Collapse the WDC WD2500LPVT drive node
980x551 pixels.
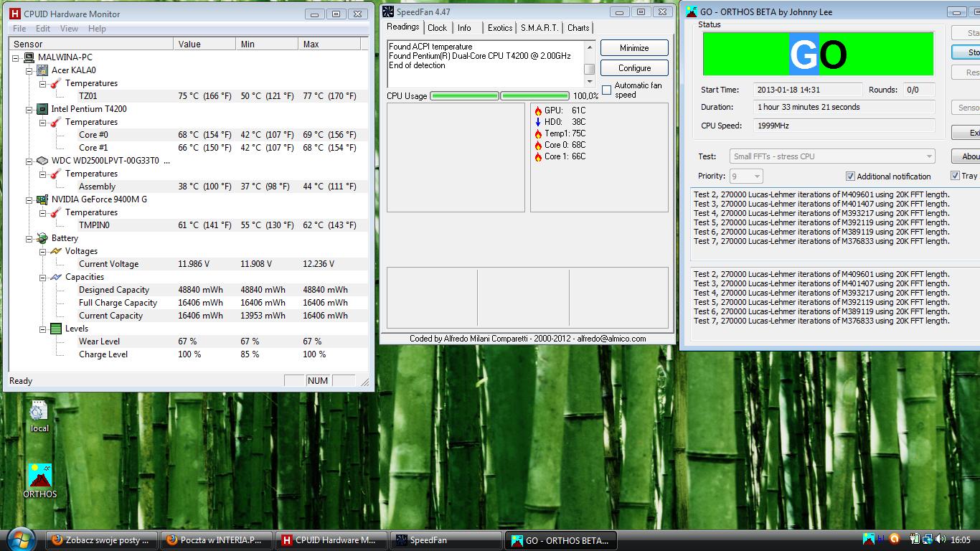(x=29, y=161)
